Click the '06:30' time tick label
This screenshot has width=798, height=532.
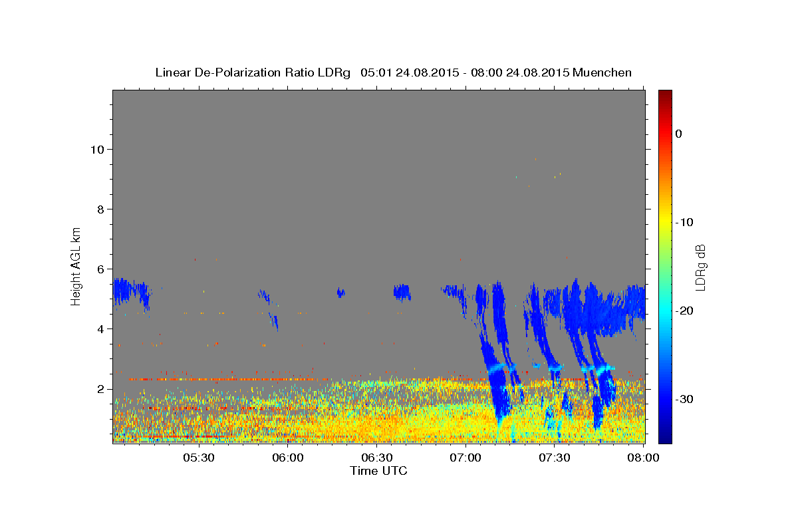pyautogui.click(x=376, y=458)
